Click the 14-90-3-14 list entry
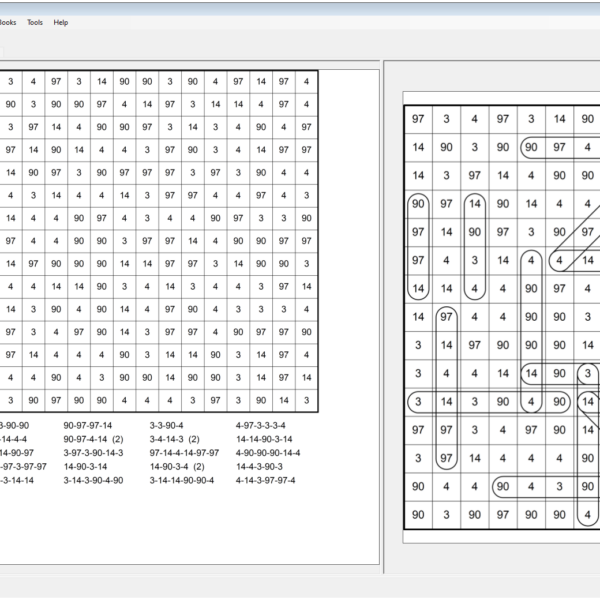This screenshot has height=600, width=600. (85, 466)
